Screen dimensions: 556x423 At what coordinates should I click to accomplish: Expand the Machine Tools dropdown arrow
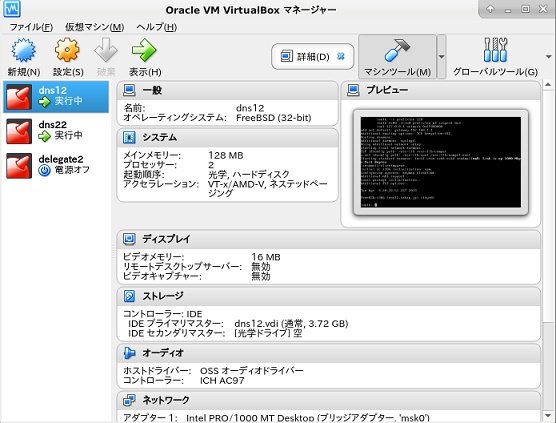click(x=441, y=56)
